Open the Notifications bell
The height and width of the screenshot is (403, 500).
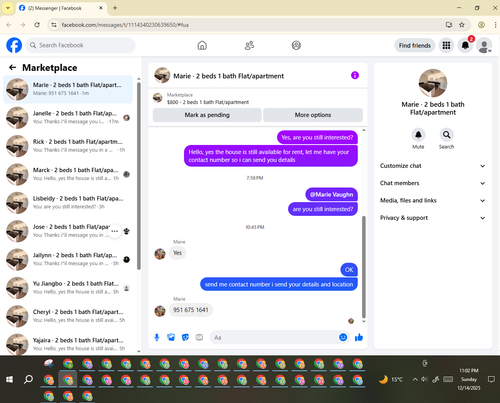(465, 45)
